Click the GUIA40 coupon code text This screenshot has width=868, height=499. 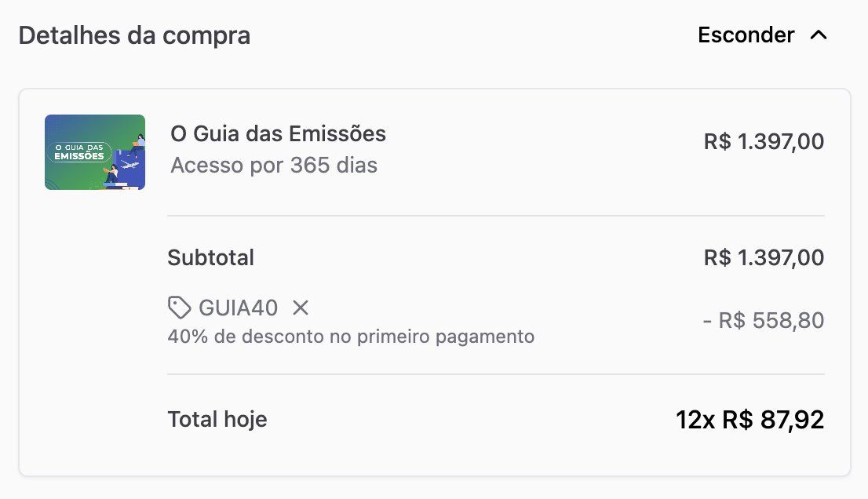click(x=238, y=308)
